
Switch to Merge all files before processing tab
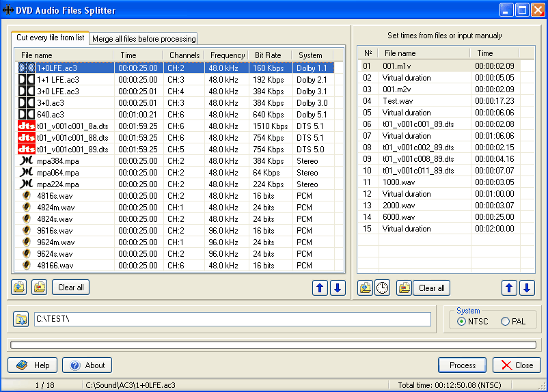(x=143, y=39)
